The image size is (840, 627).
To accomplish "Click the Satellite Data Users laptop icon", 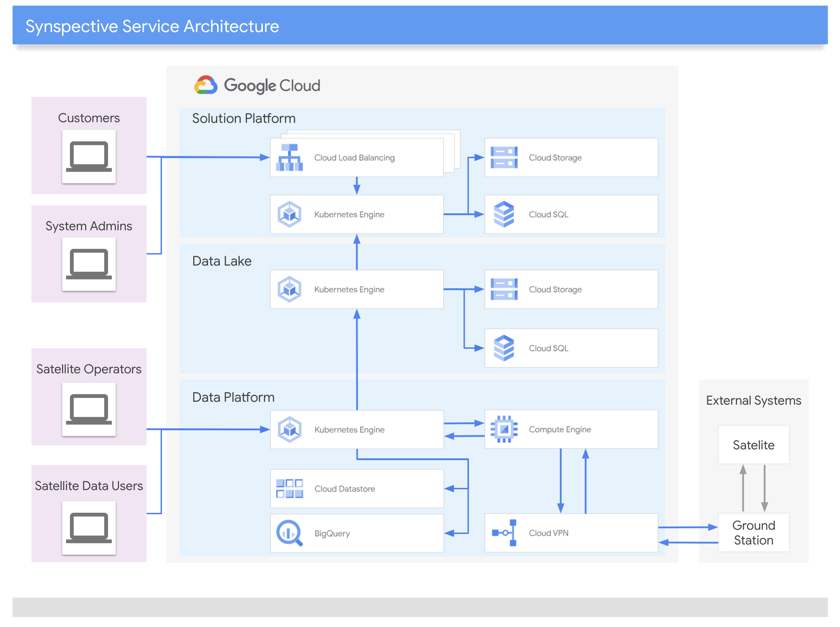I will pyautogui.click(x=89, y=528).
